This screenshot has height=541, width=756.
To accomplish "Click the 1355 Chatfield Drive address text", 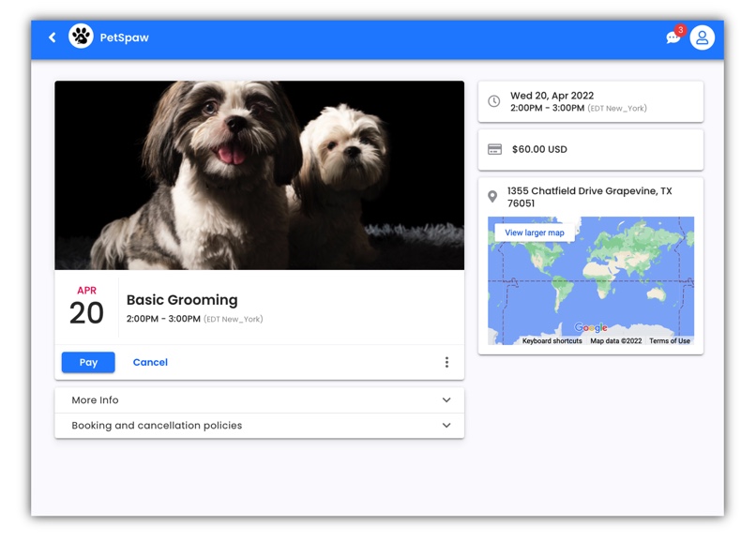I will pyautogui.click(x=589, y=197).
